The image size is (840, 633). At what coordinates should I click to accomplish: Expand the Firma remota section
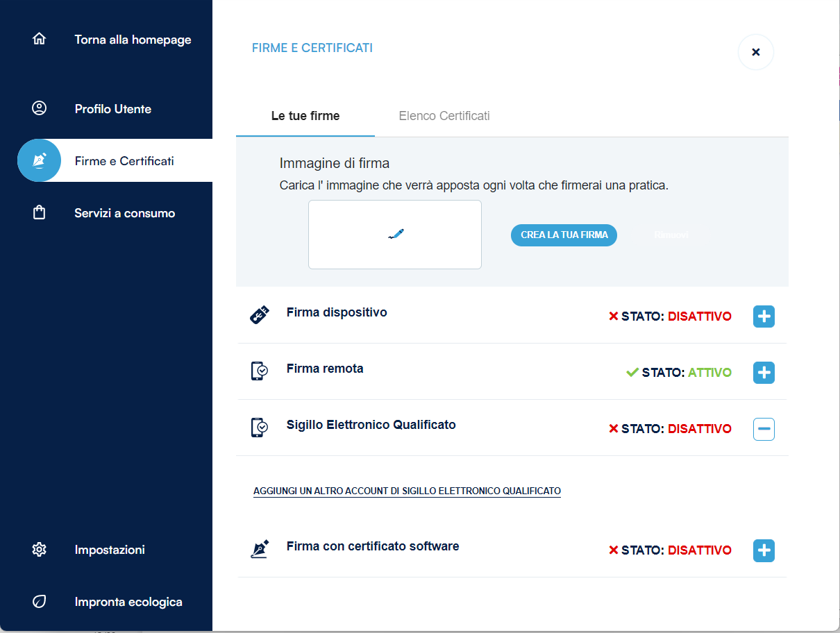tap(764, 373)
